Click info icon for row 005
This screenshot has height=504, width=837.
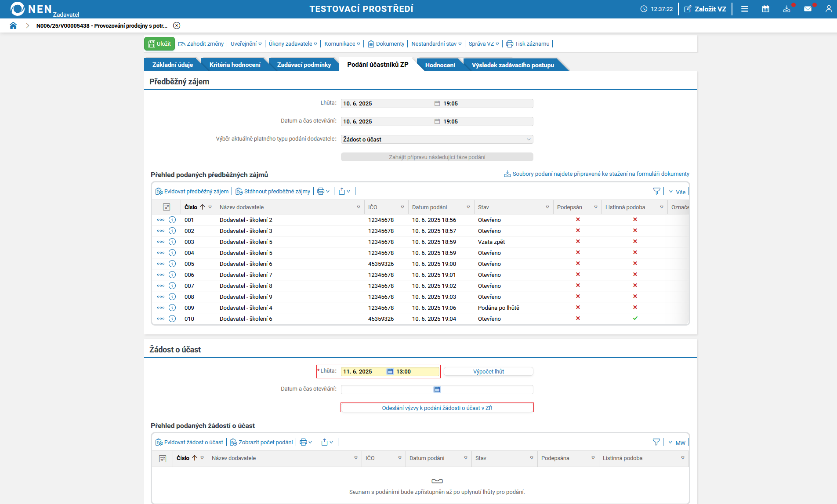(172, 264)
